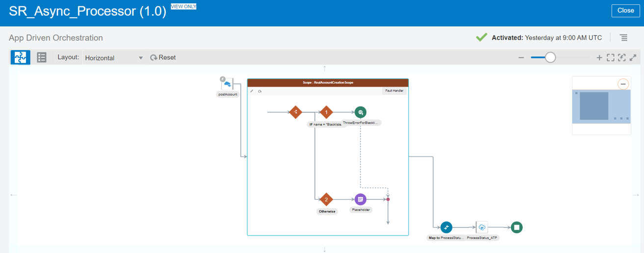Click the postAccount label
644x253 pixels.
tap(228, 94)
